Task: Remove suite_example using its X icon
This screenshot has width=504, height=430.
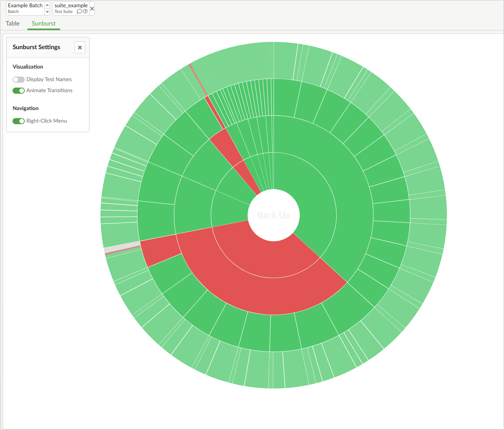Action: click(x=92, y=8)
